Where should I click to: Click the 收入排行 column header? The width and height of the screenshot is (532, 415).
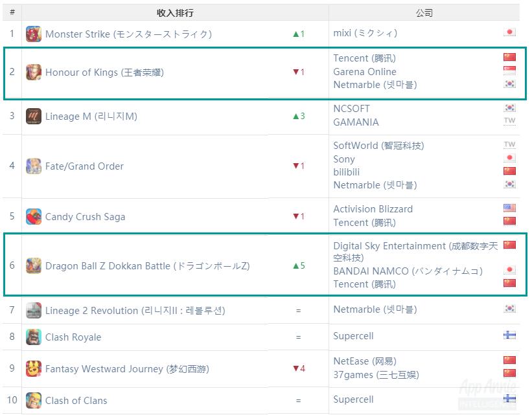pyautogui.click(x=175, y=13)
